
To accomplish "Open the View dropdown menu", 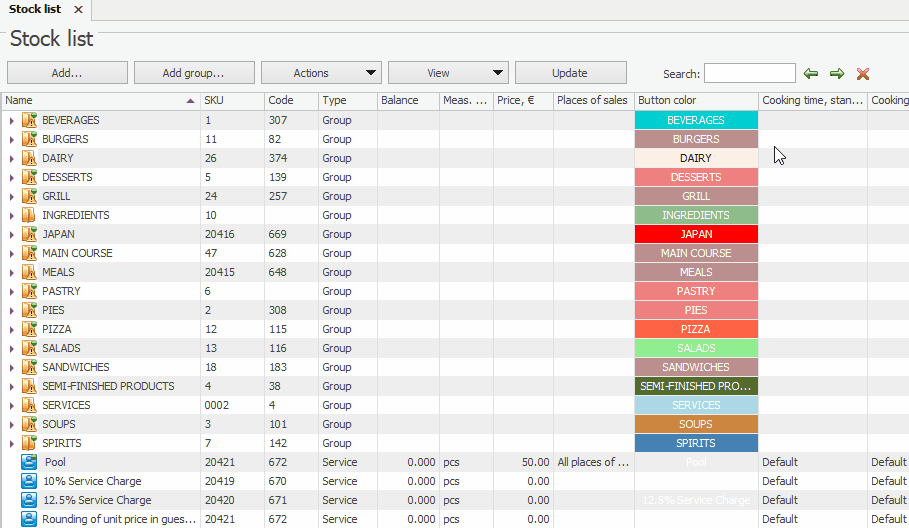I will pyautogui.click(x=448, y=73).
